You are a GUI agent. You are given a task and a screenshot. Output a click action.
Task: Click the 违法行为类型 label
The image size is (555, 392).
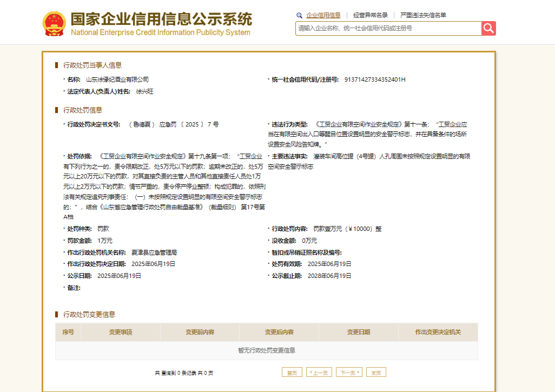click(x=289, y=124)
